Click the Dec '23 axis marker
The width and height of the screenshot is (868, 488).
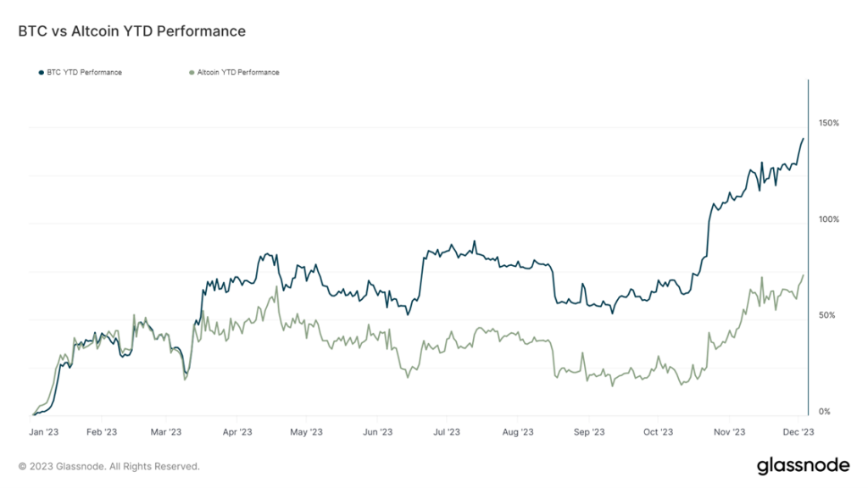(798, 432)
